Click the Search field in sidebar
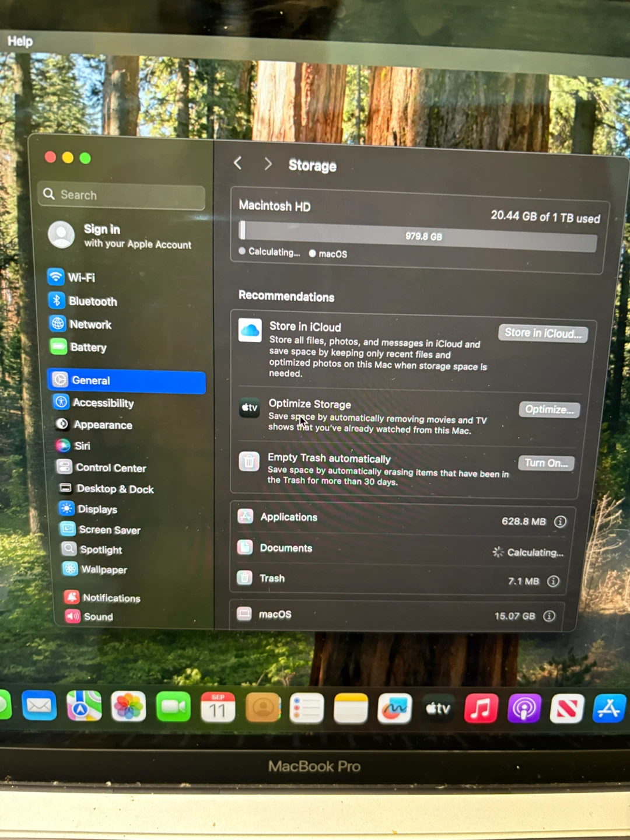Viewport: 630px width, 840px height. pos(123,195)
